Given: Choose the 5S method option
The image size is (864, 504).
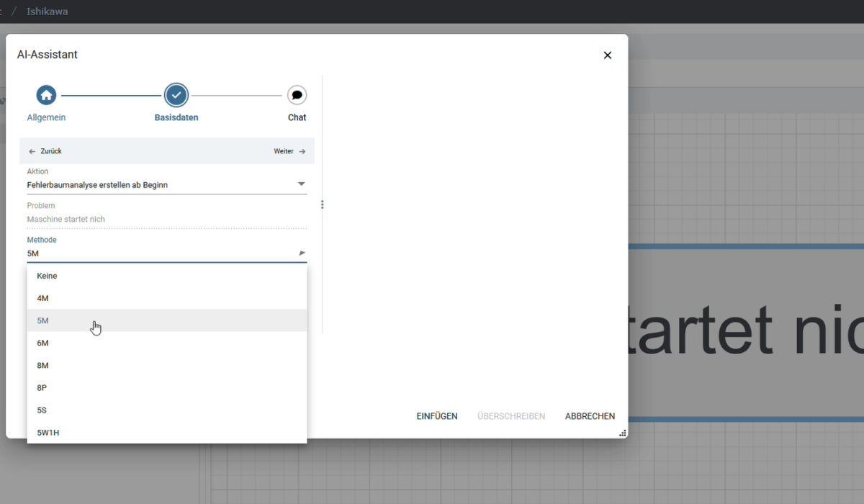Looking at the screenshot, I should click(167, 410).
